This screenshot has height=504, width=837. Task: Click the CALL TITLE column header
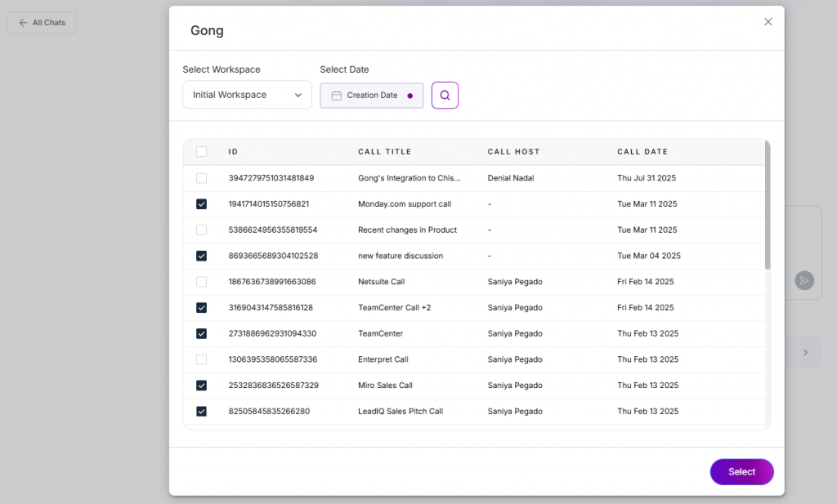[x=385, y=151]
